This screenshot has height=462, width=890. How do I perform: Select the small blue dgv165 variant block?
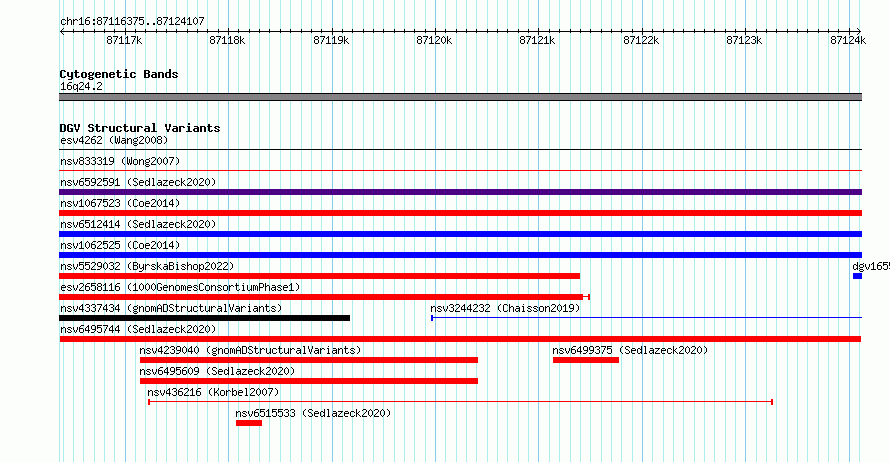(x=857, y=276)
